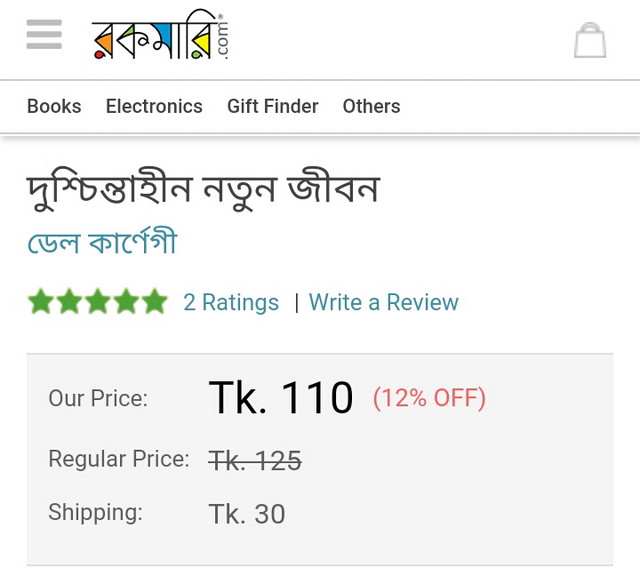
Task: Open the Electronics menu
Action: 154,106
